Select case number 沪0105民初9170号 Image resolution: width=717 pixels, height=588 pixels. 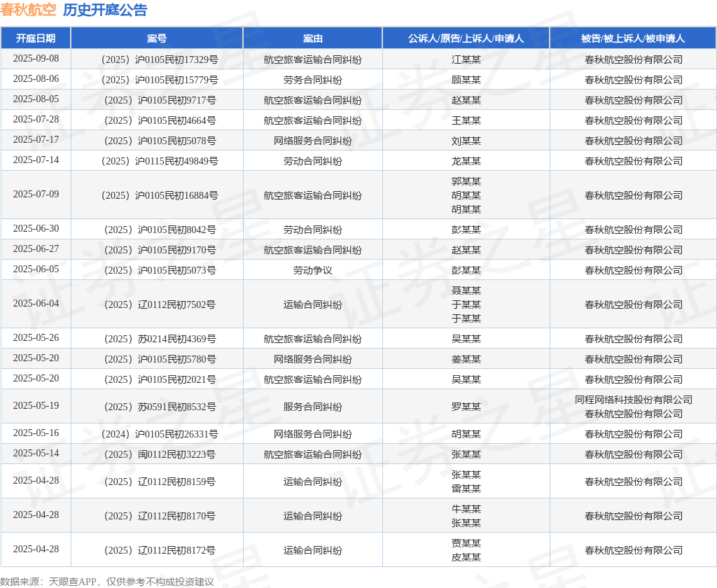(160, 250)
